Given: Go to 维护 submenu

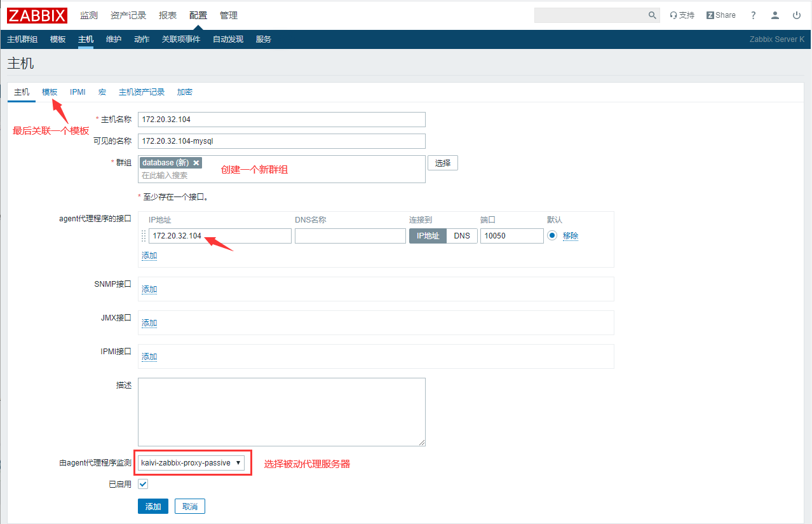Looking at the screenshot, I should [114, 39].
